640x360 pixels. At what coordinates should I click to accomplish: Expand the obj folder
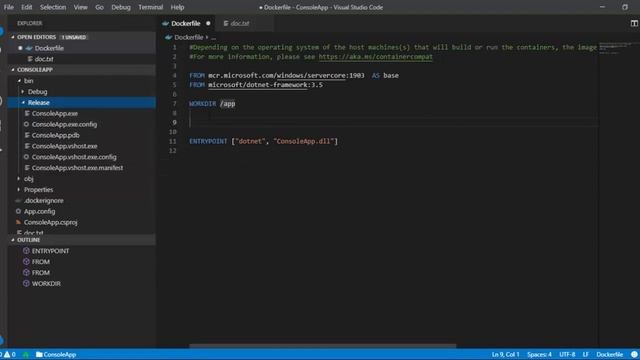(x=19, y=179)
